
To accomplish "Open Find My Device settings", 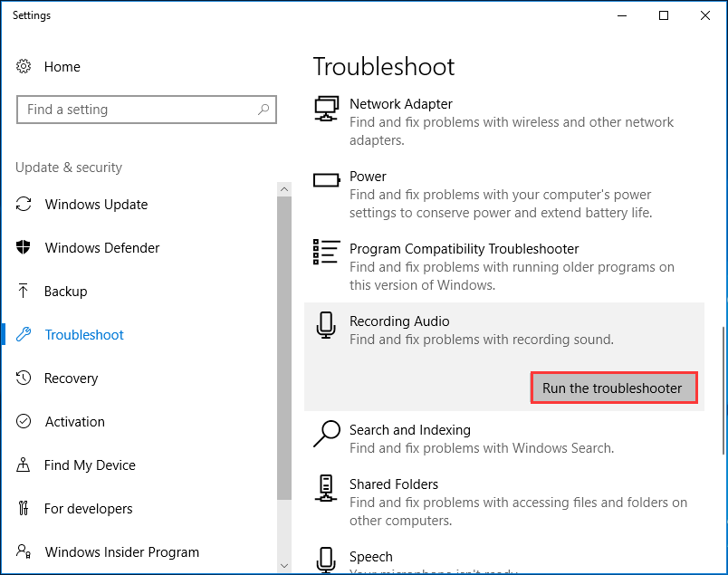I will point(87,465).
